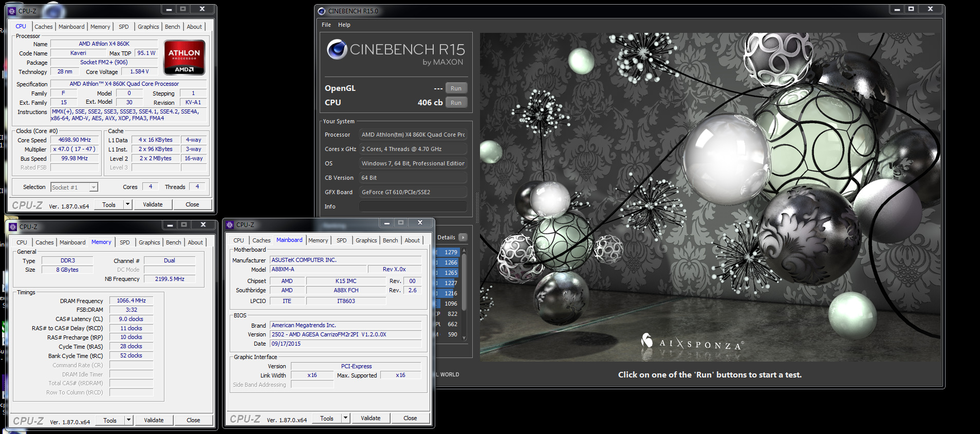The width and height of the screenshot is (980, 434).
Task: Open the Help menu in Cinebench
Action: point(344,25)
